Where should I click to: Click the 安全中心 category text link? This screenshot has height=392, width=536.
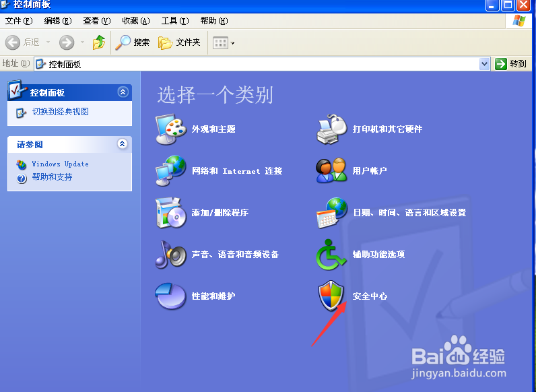click(x=370, y=296)
